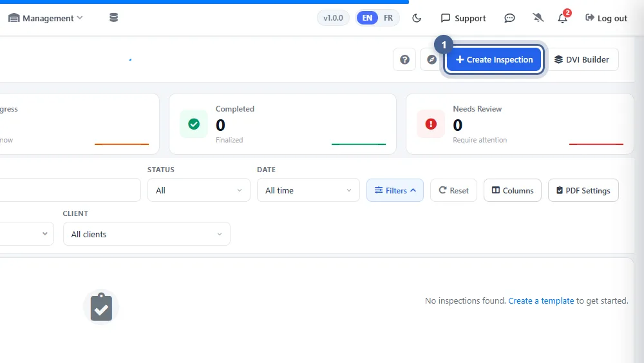The height and width of the screenshot is (363, 644).
Task: Log out of the application
Action: point(606,18)
